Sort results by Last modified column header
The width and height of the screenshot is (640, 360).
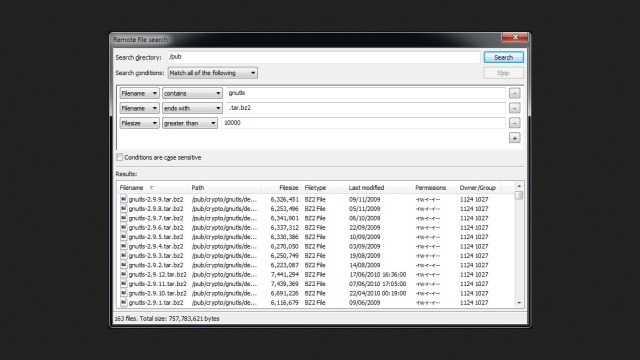[x=379, y=188]
